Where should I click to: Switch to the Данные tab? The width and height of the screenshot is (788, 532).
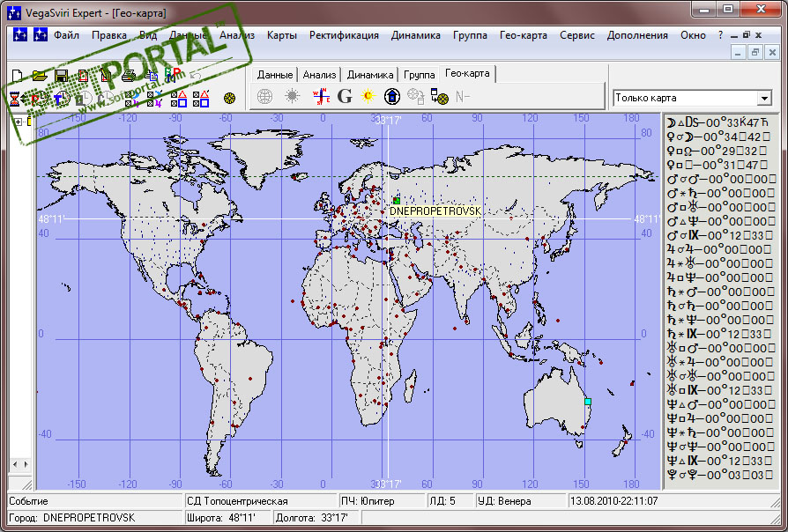point(275,75)
